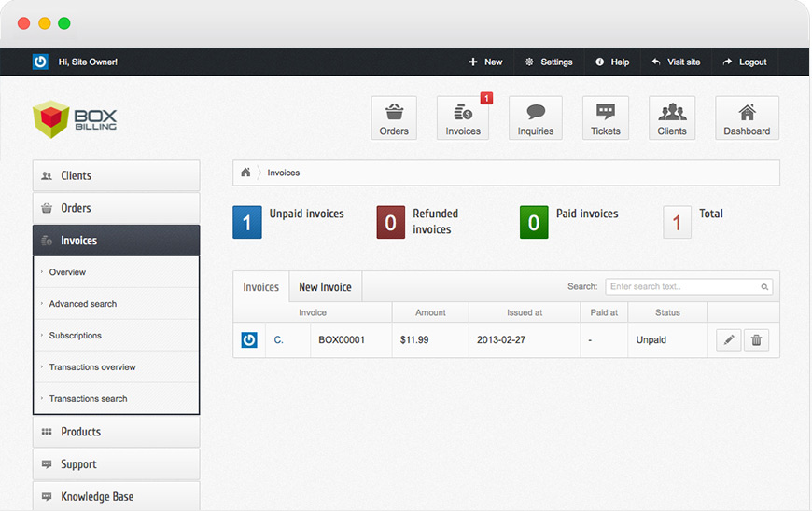Open the New menu in top bar

pos(485,62)
